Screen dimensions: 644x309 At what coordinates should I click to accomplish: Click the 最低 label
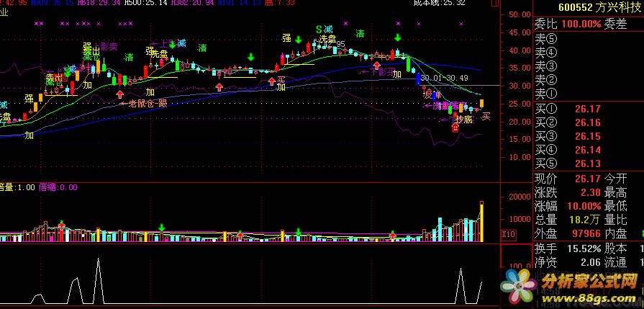click(616, 206)
